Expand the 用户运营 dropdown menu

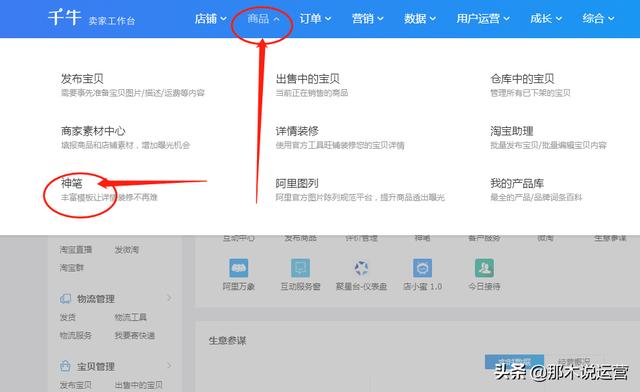coord(483,18)
